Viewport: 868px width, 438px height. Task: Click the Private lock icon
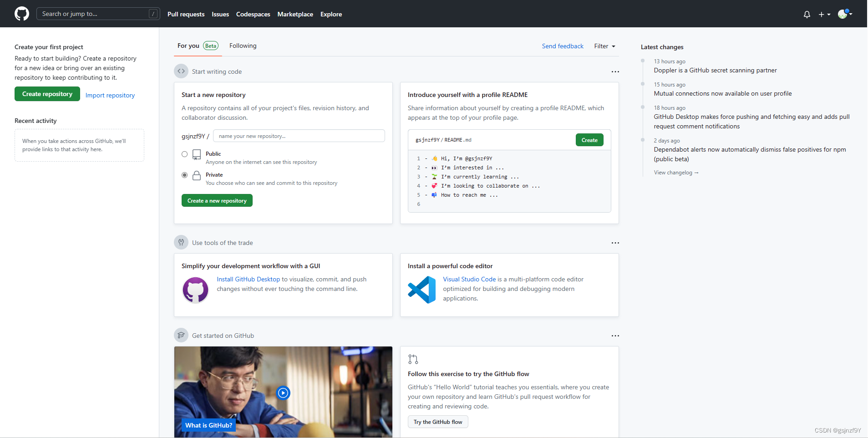coord(197,175)
